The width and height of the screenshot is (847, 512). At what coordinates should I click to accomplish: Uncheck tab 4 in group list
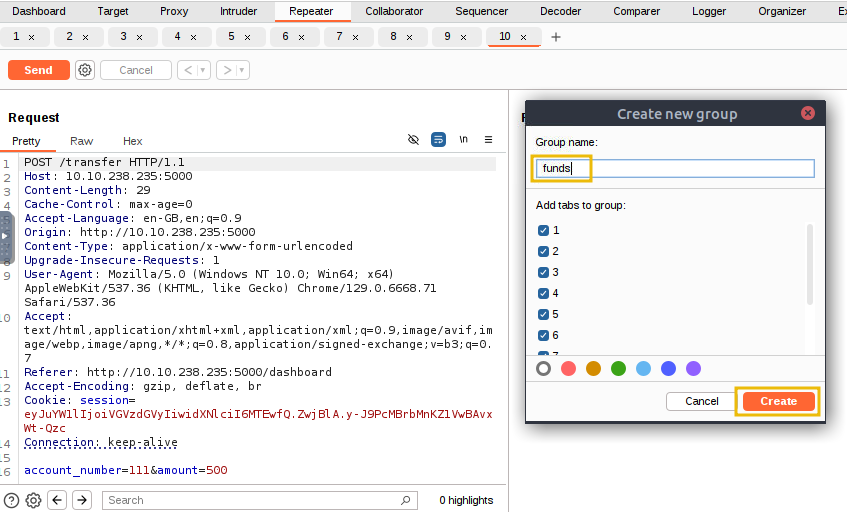click(543, 294)
